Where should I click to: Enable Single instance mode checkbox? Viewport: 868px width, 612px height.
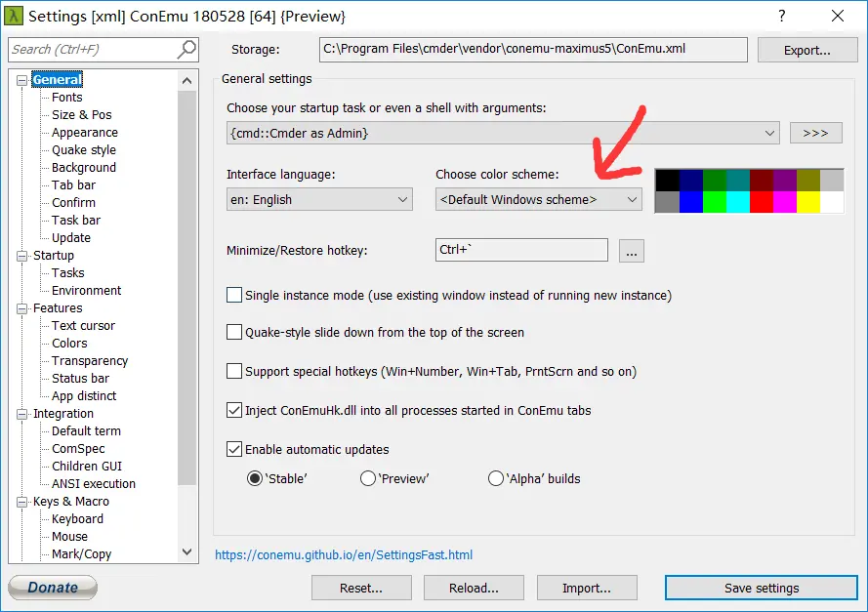[x=234, y=295]
